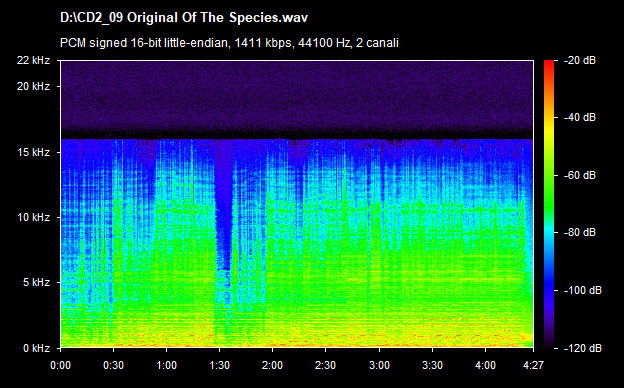Click the 0 kHz frequency axis label
This screenshot has height=388, width=624.
coord(36,348)
